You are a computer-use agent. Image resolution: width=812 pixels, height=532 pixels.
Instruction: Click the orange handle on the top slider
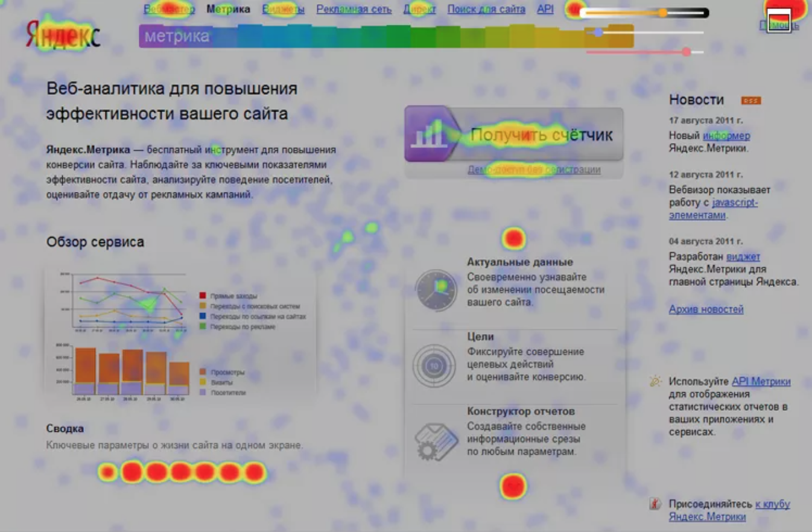[663, 13]
